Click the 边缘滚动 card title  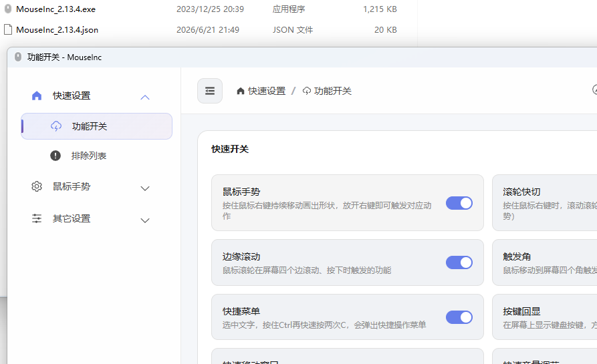(x=241, y=256)
